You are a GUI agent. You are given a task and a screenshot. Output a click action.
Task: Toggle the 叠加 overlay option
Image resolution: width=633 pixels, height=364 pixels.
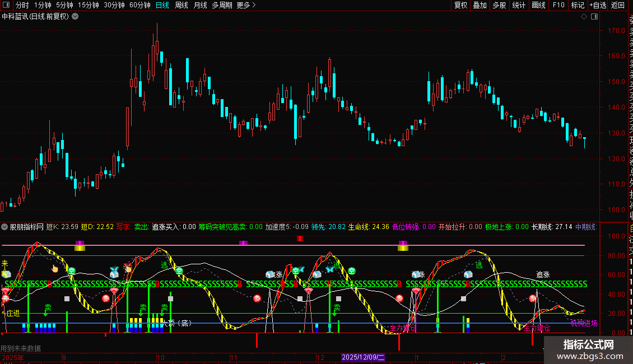point(480,5)
